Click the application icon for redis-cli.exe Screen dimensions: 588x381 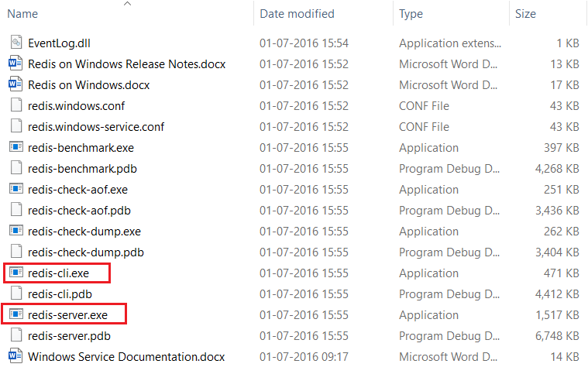pyautogui.click(x=15, y=273)
